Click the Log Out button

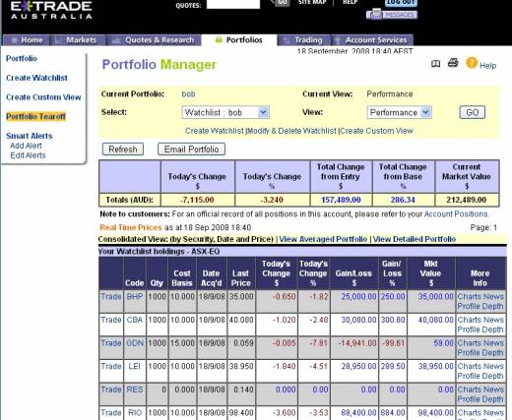click(x=401, y=3)
